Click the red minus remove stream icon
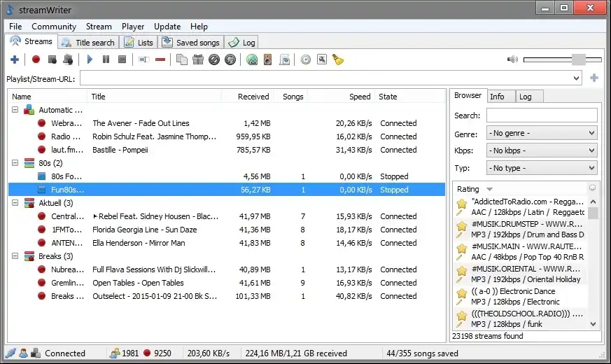This screenshot has height=364, width=611. 160,60
